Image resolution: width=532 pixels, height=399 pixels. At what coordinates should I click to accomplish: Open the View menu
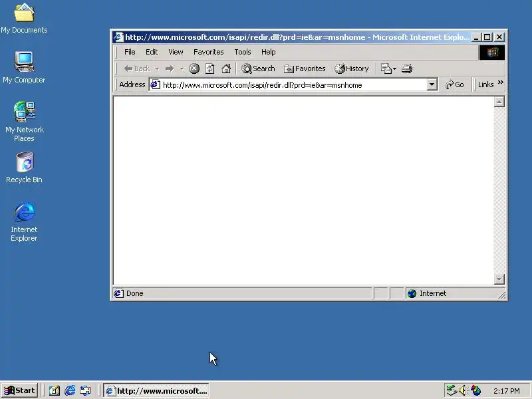pyautogui.click(x=176, y=52)
